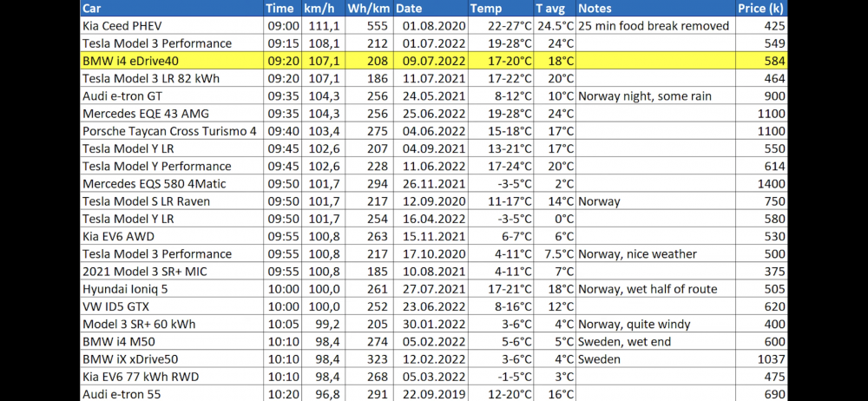The width and height of the screenshot is (868, 401).
Task: Click the 'km/h' column header
Action: coord(323,9)
